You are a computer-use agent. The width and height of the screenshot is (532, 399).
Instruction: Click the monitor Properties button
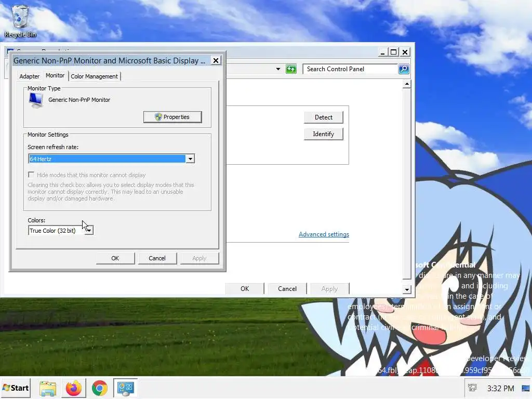[172, 117]
